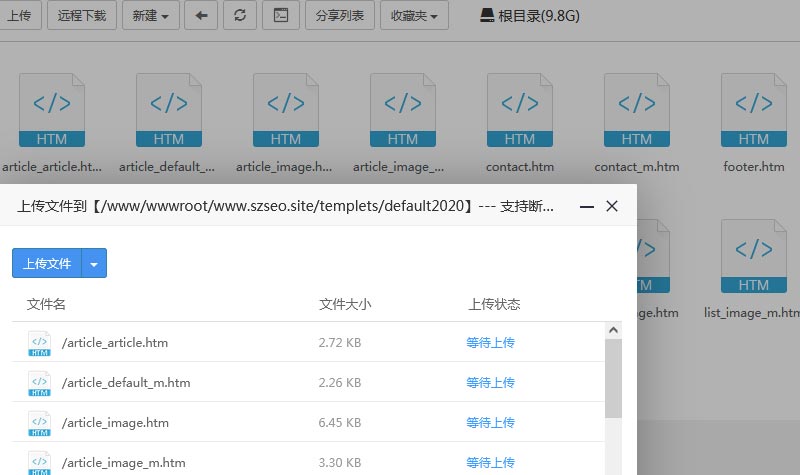Screen dimensions: 800x475
Task: Select file name /article_image.htm
Action: pos(115,423)
